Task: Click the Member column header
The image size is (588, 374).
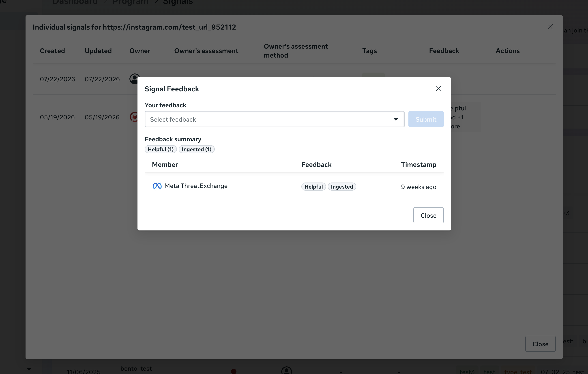Action: pos(165,164)
